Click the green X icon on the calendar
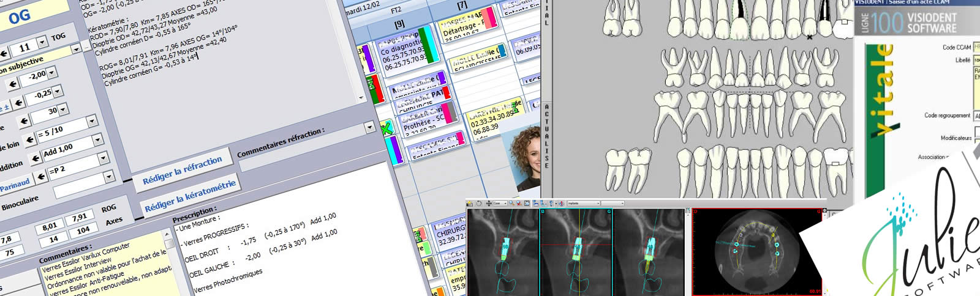The image size is (980, 296). (x=386, y=128)
